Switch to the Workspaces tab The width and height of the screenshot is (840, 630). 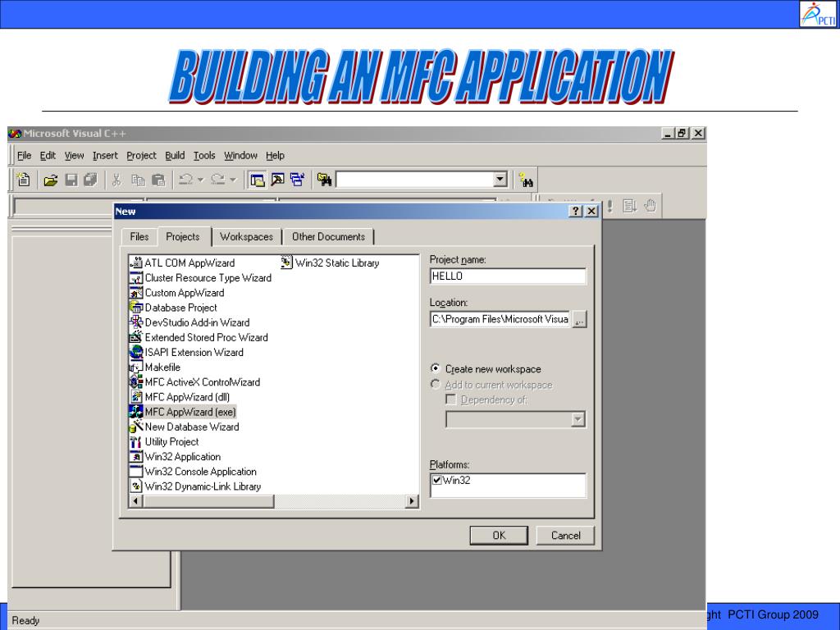246,237
